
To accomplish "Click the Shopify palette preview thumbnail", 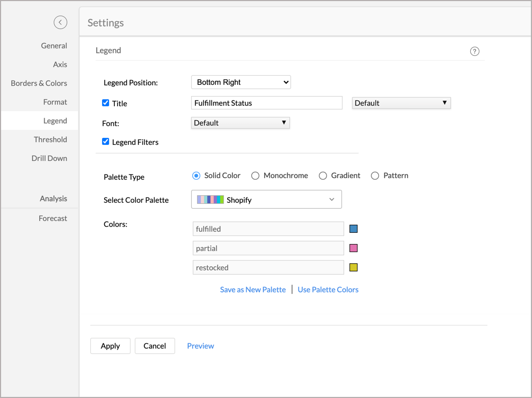I will pyautogui.click(x=209, y=199).
